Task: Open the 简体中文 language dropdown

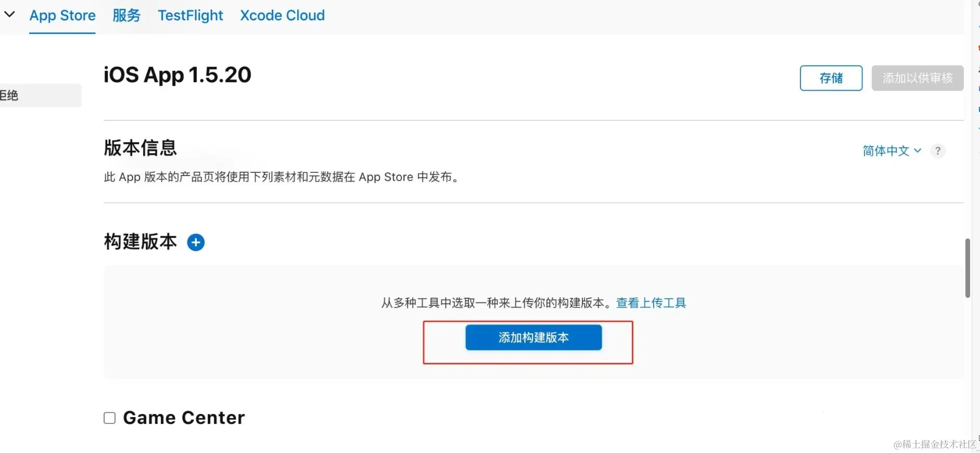Action: [x=892, y=151]
